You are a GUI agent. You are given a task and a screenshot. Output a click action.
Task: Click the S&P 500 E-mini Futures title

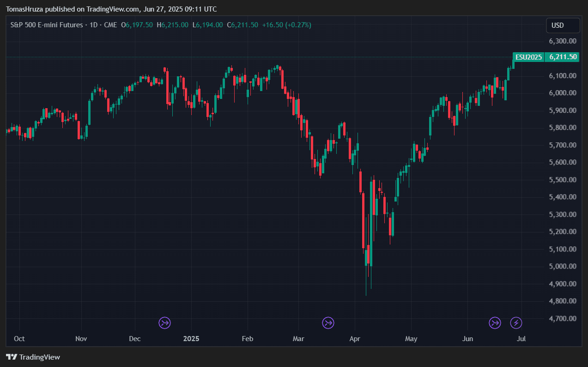pyautogui.click(x=46, y=25)
